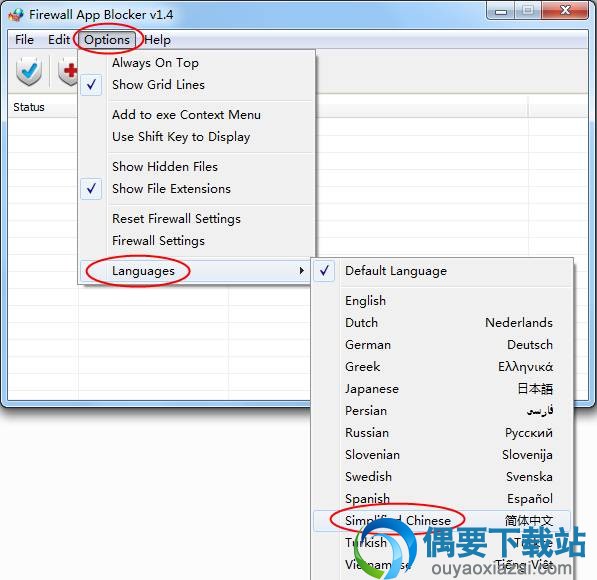Screen dimensions: 597x580
Task: Choose English language
Action: [442, 301]
